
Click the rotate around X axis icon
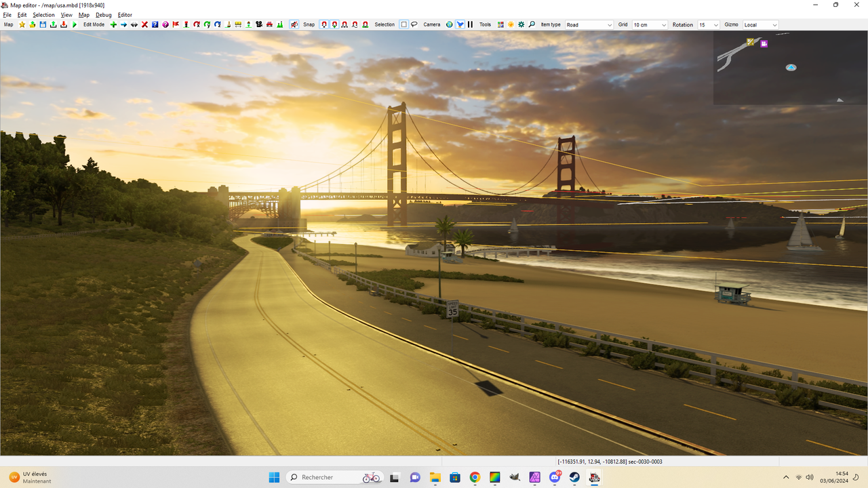point(197,24)
